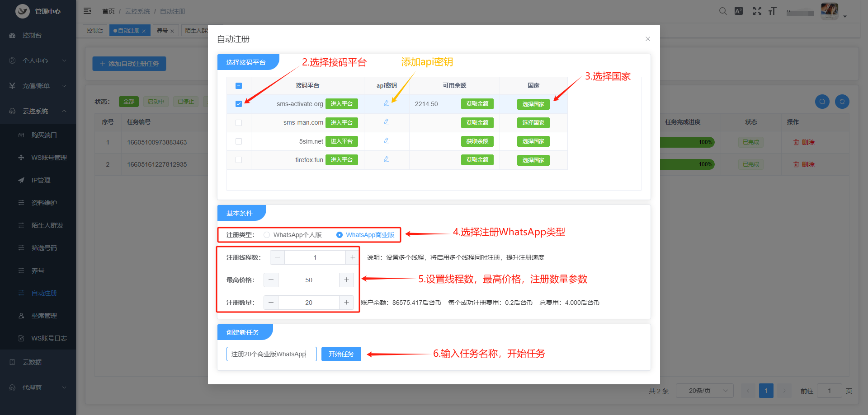Check the sms-man.com platform checkbox

pyautogui.click(x=239, y=123)
